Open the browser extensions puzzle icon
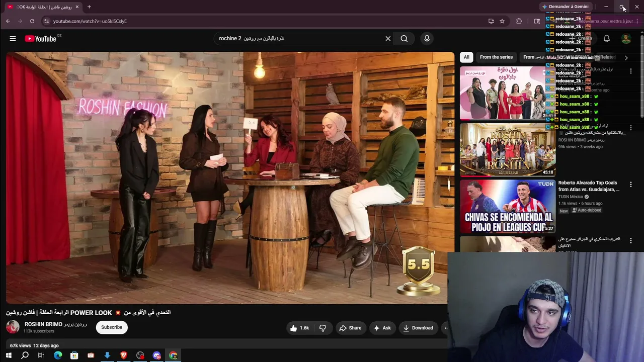Screen dimensions: 644x362 (519, 21)
